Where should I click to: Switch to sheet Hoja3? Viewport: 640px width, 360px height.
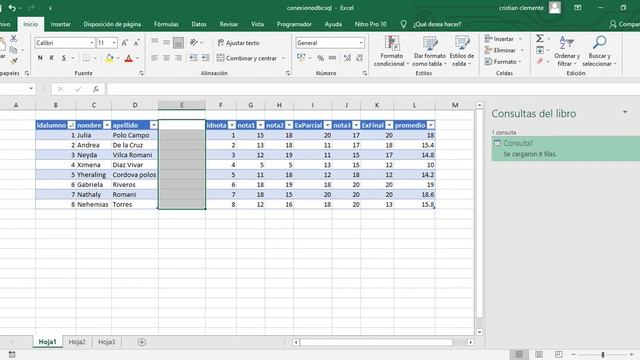107,342
